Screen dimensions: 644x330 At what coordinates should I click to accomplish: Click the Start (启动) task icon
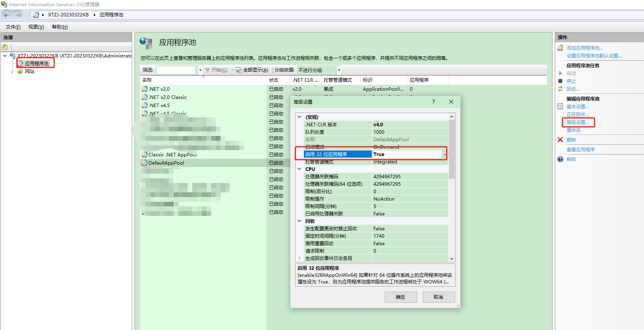click(560, 73)
